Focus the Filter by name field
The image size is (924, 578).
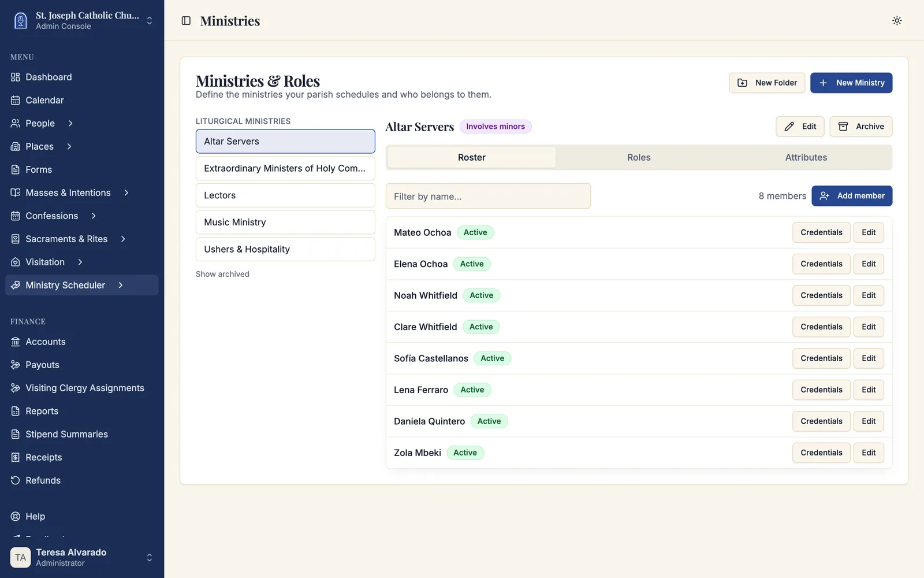488,197
